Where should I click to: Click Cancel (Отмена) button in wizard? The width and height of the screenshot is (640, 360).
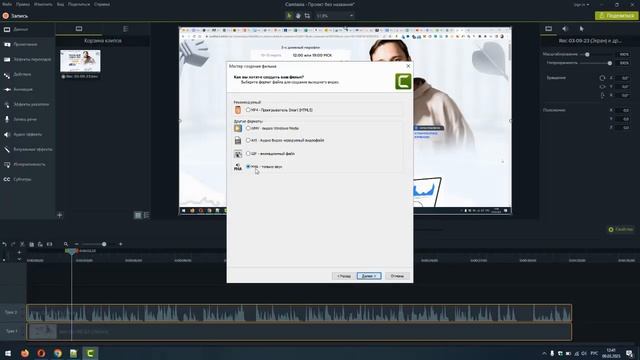(x=397, y=276)
